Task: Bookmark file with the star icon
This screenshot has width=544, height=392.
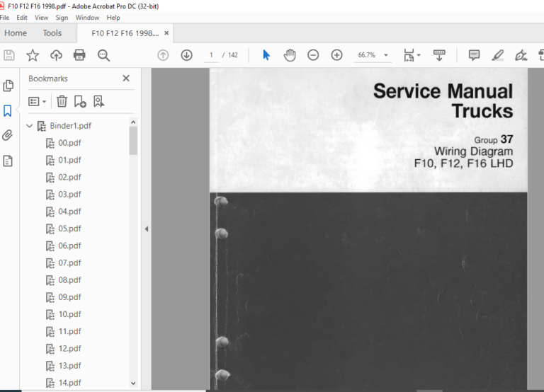Action: 33,55
